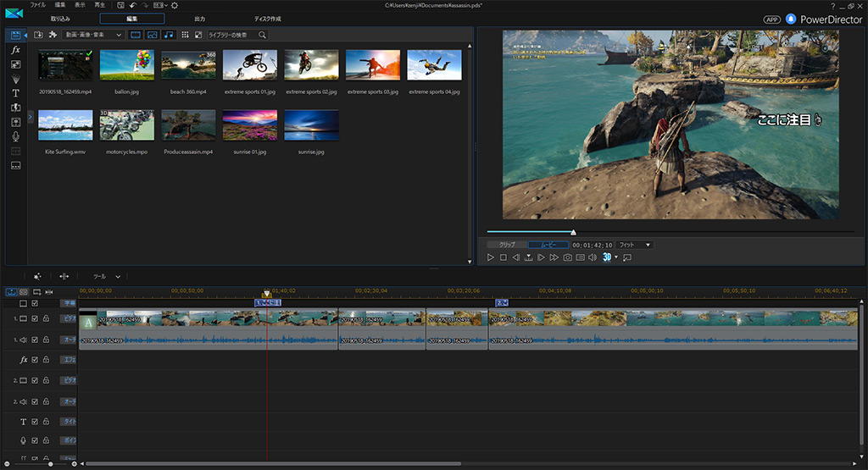Open the Effect Room (fx) in sidebar

15,50
